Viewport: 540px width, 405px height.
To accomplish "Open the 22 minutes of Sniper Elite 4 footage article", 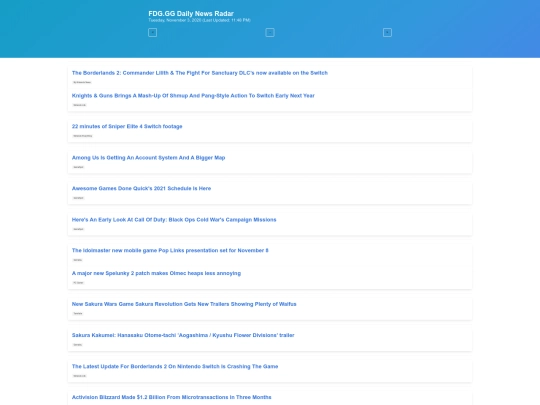I will tap(127, 126).
